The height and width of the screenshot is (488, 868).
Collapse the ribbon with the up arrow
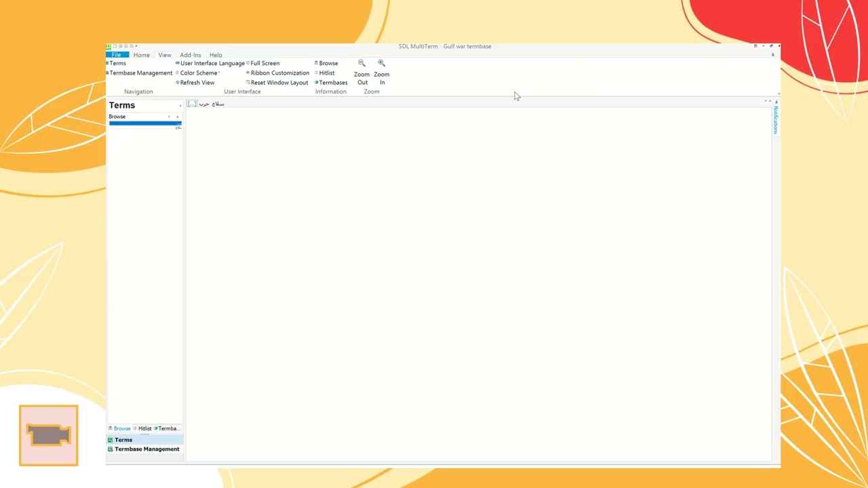click(x=778, y=94)
